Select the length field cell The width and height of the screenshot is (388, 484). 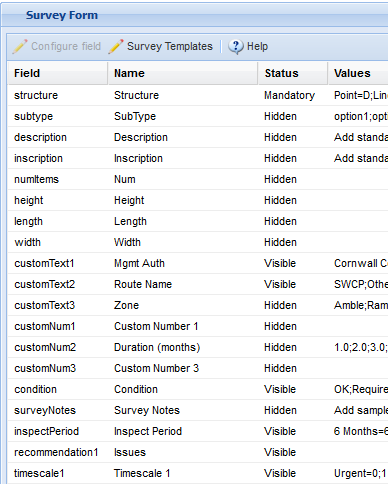(x=58, y=221)
